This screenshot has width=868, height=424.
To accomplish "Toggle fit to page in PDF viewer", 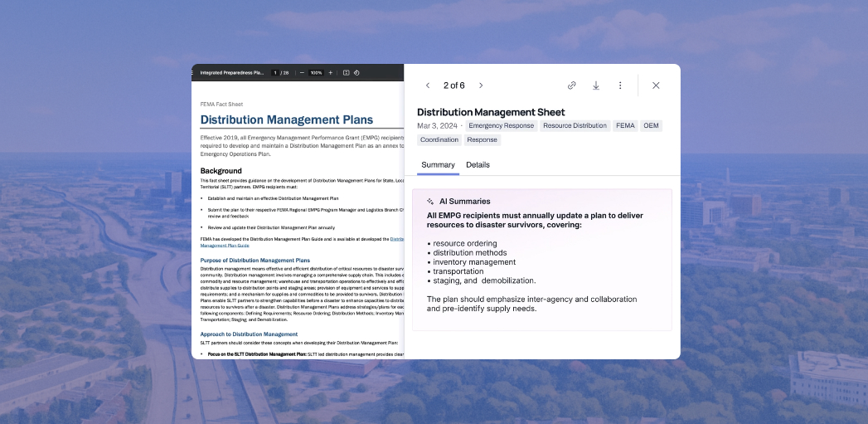I will (x=346, y=73).
